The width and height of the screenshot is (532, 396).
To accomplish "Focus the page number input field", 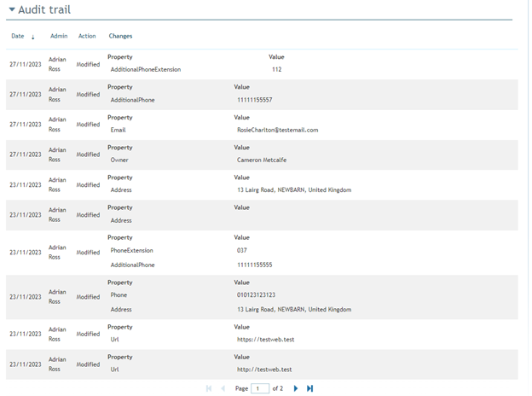I will (x=260, y=388).
